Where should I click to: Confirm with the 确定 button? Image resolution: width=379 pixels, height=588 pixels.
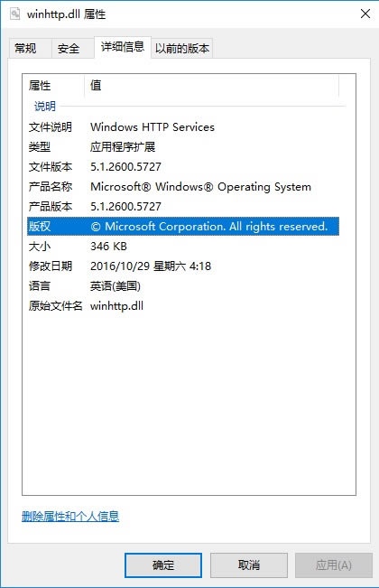(163, 565)
